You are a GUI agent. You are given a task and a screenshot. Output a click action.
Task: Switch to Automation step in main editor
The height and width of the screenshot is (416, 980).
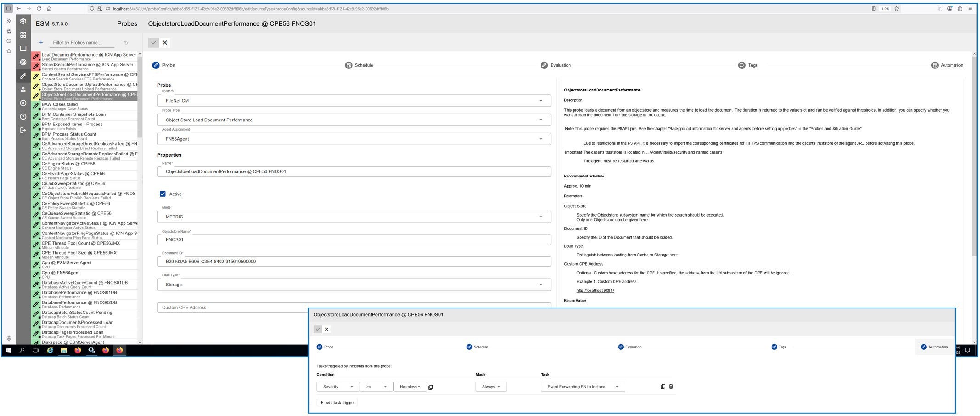[x=947, y=65]
